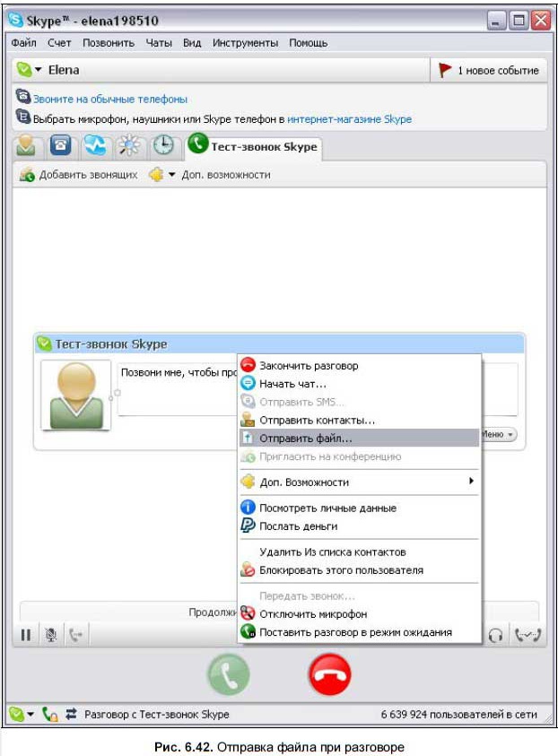This screenshot has width=558, height=756.
Task: Choose 'Поставить разговор в режим ожидания'
Action: click(355, 632)
